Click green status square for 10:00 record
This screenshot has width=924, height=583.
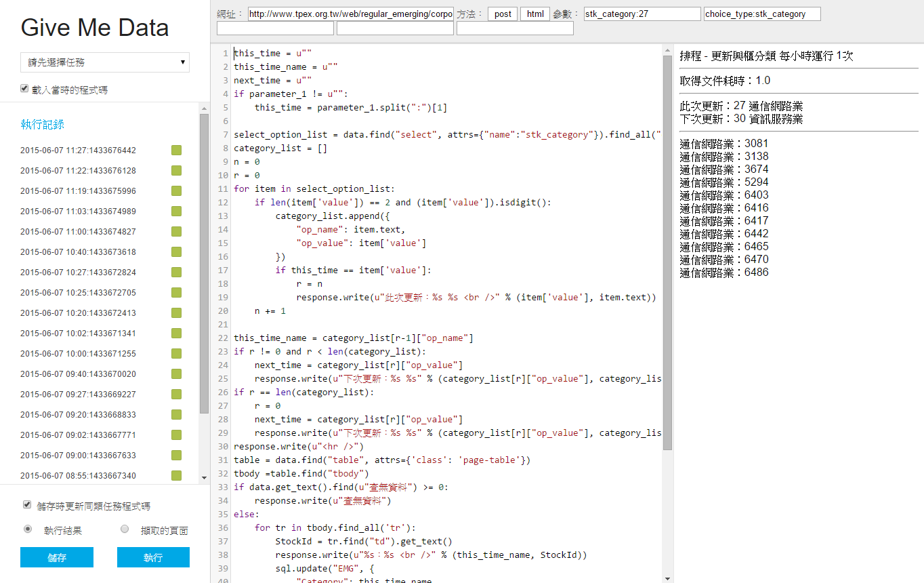pos(176,354)
